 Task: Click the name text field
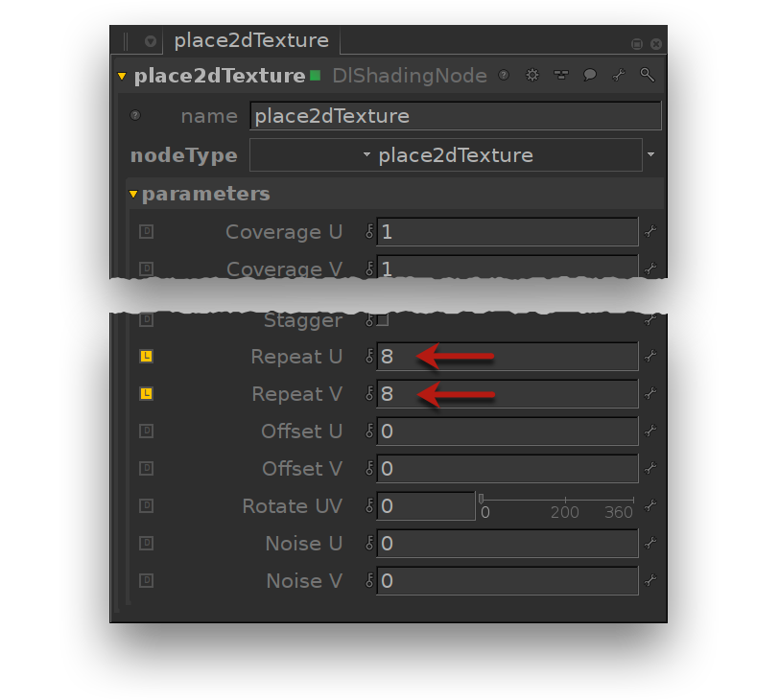pos(455,116)
